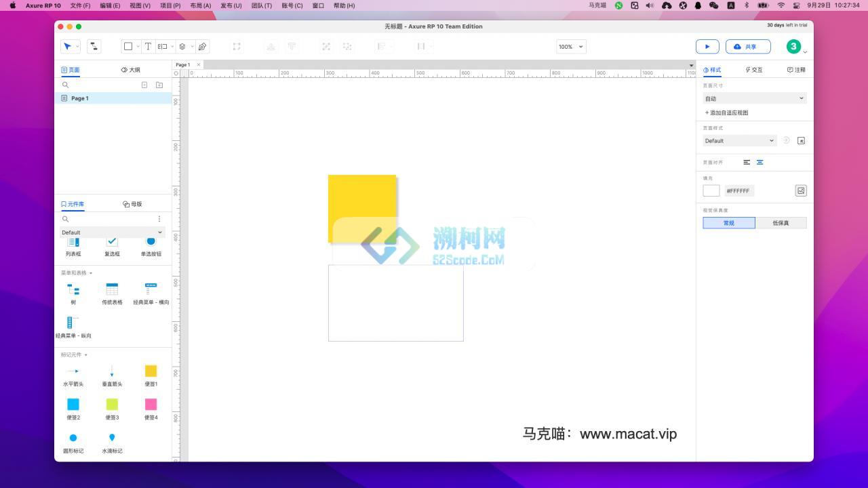Open the canvas tab list dropdown arrow
This screenshot has height=488, width=868.
691,65
